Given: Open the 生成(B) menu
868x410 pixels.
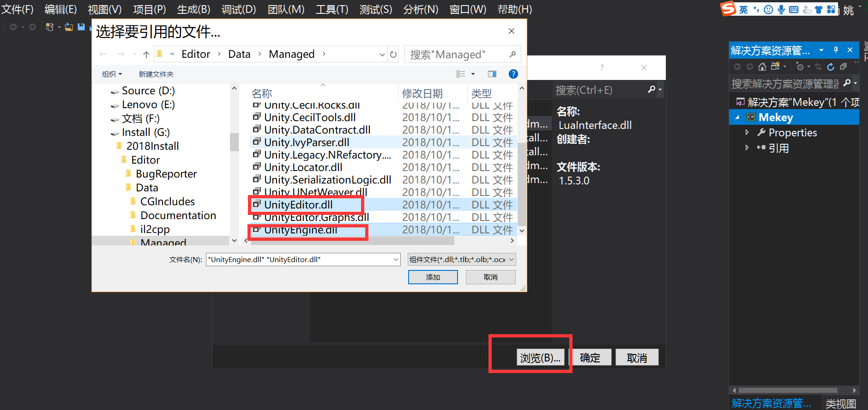Looking at the screenshot, I should coord(194,9).
